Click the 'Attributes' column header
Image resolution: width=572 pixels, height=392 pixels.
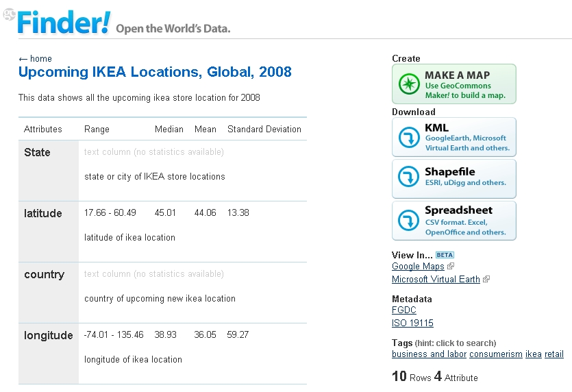[x=42, y=130]
